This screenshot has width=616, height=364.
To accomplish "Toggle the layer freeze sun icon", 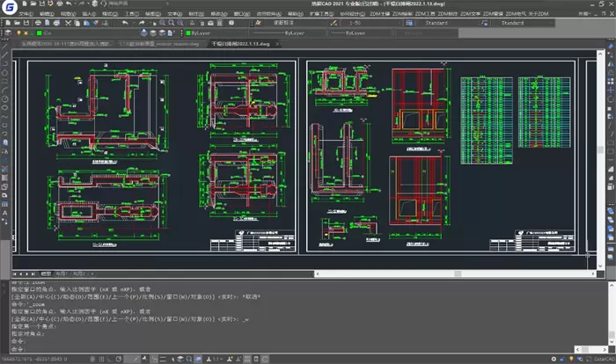I will [27, 33].
